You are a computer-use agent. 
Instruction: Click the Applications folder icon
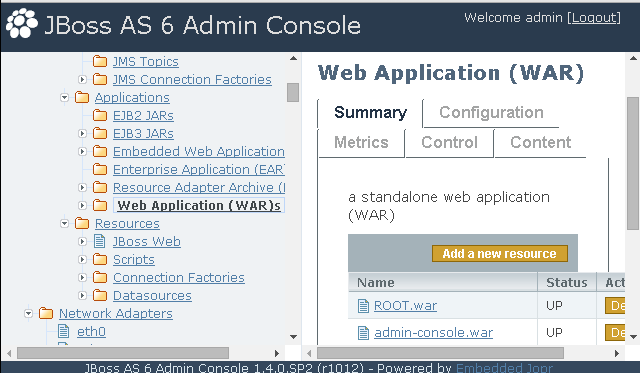tap(82, 98)
